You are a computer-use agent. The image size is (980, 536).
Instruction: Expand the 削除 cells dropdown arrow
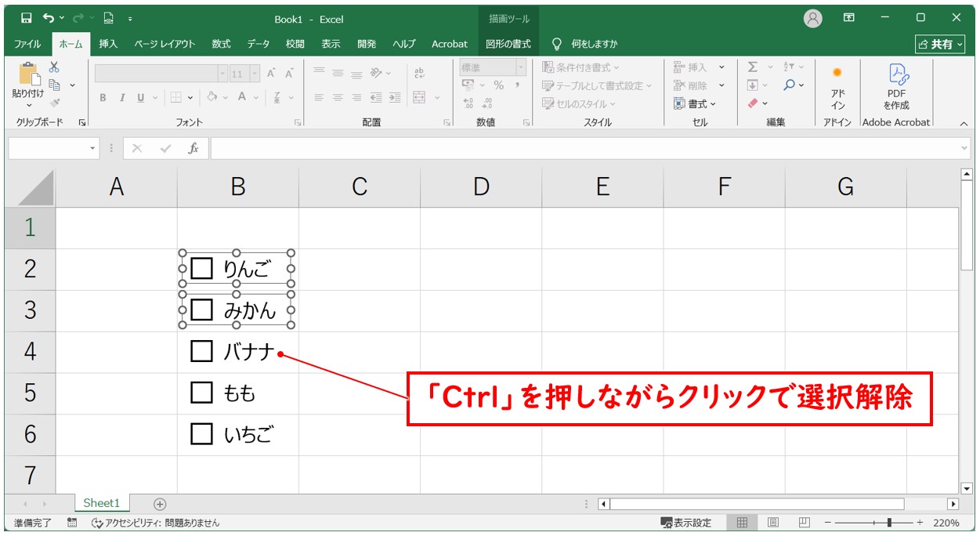pyautogui.click(x=721, y=85)
